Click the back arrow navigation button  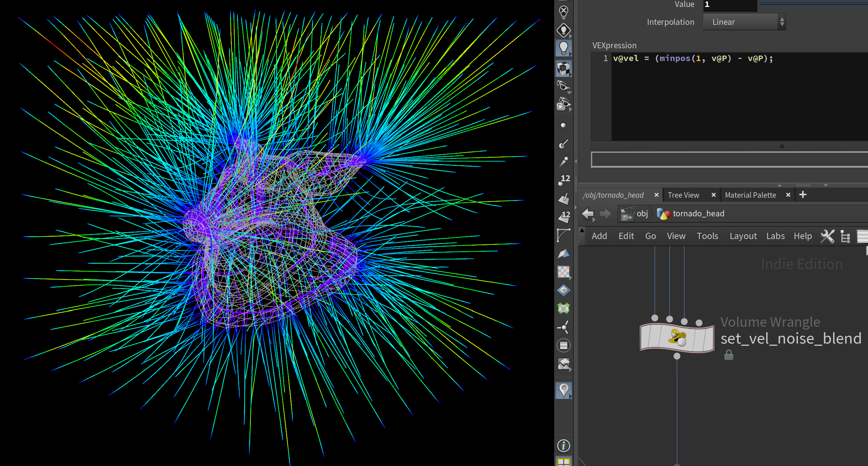pyautogui.click(x=588, y=213)
